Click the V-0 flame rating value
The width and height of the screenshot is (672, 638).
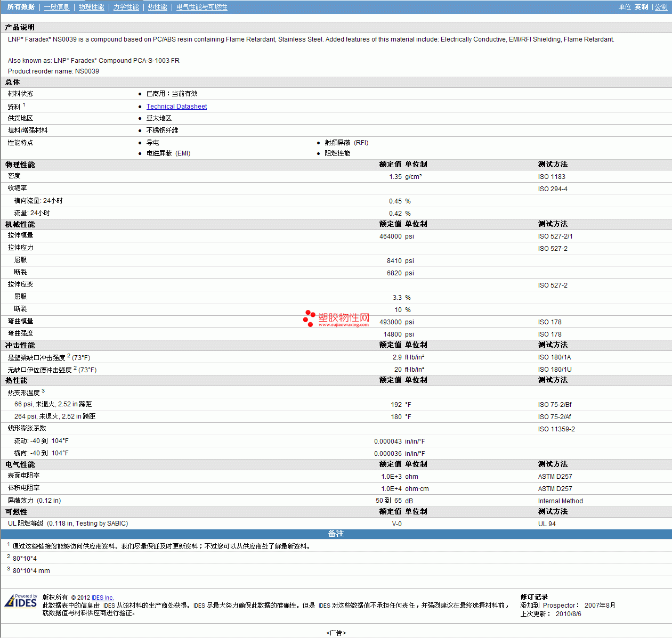[x=397, y=524]
